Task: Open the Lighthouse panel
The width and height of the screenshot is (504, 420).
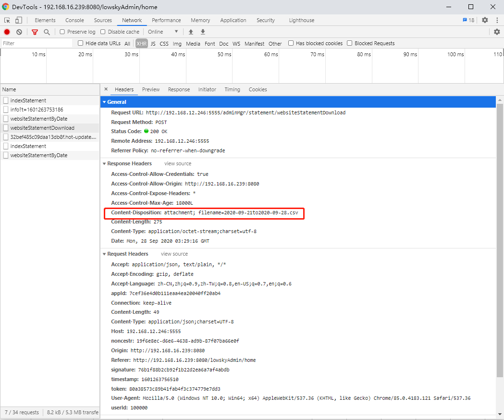Action: pos(302,20)
